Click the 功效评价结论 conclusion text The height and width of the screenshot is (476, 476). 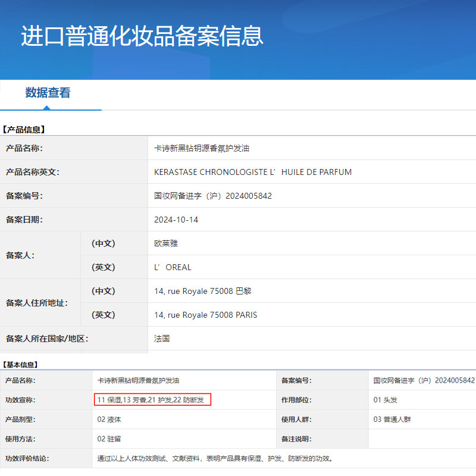point(215,458)
